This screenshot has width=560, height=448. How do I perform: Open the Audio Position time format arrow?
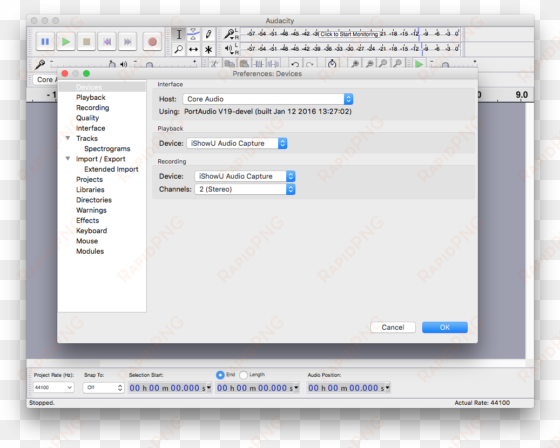coord(387,388)
